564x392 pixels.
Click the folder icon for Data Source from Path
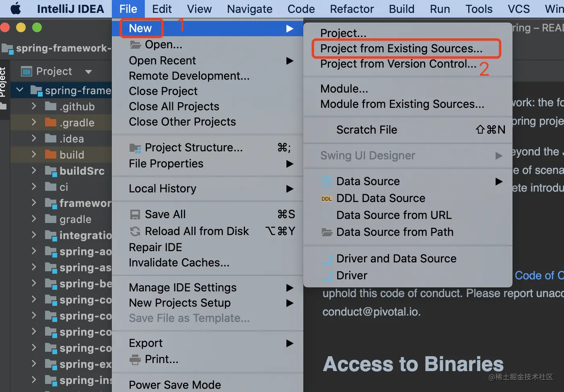tap(327, 232)
